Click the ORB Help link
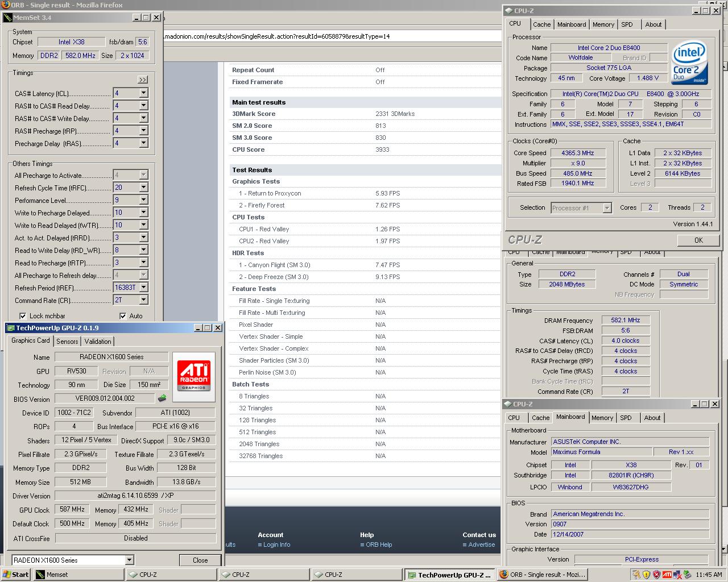Screen dimensions: 728x582 pyautogui.click(x=379, y=544)
